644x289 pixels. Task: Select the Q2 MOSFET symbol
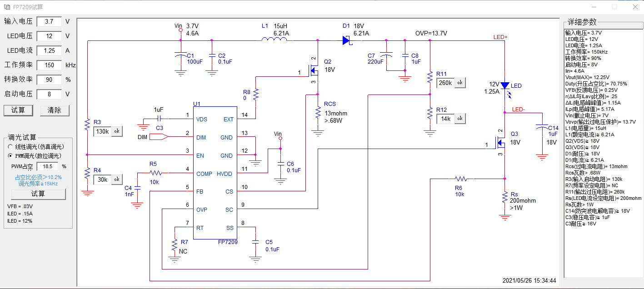click(x=314, y=71)
